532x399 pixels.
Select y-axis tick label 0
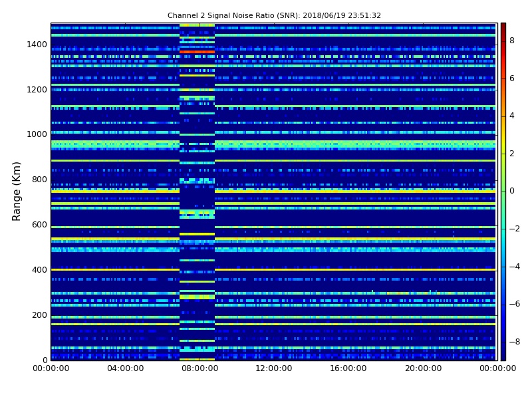(x=45, y=360)
